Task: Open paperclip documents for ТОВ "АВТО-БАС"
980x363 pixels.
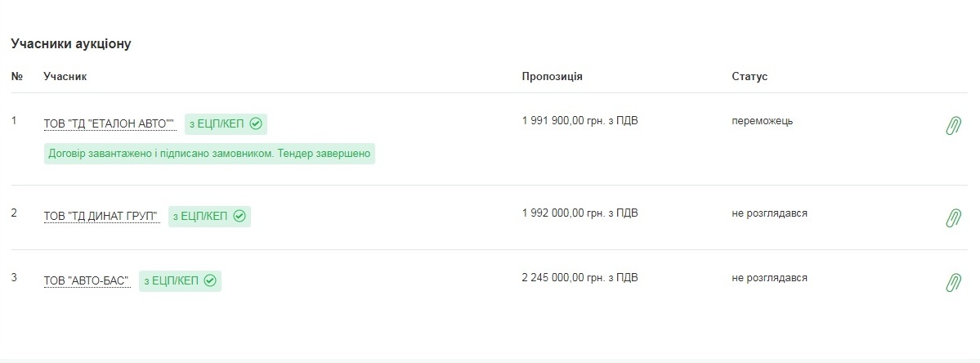Action: pos(953,282)
